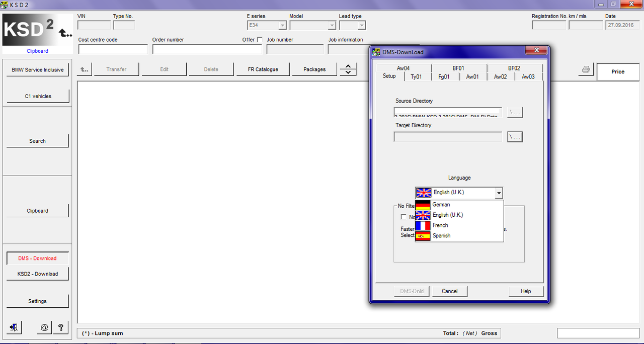Switch to the Aw04 tab

tap(403, 68)
